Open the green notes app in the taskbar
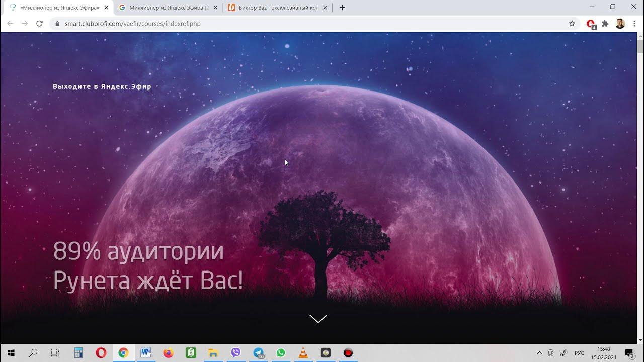Image resolution: width=644 pixels, height=362 pixels. point(191,353)
